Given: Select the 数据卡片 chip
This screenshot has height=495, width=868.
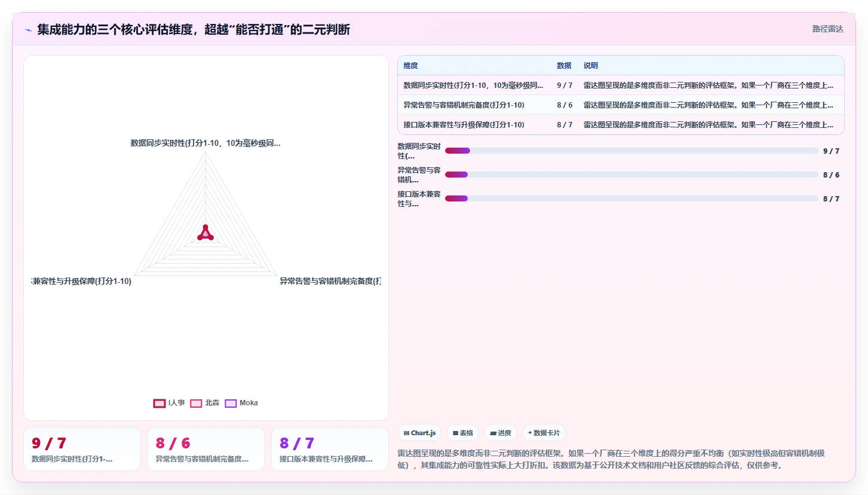Looking at the screenshot, I should [x=544, y=433].
